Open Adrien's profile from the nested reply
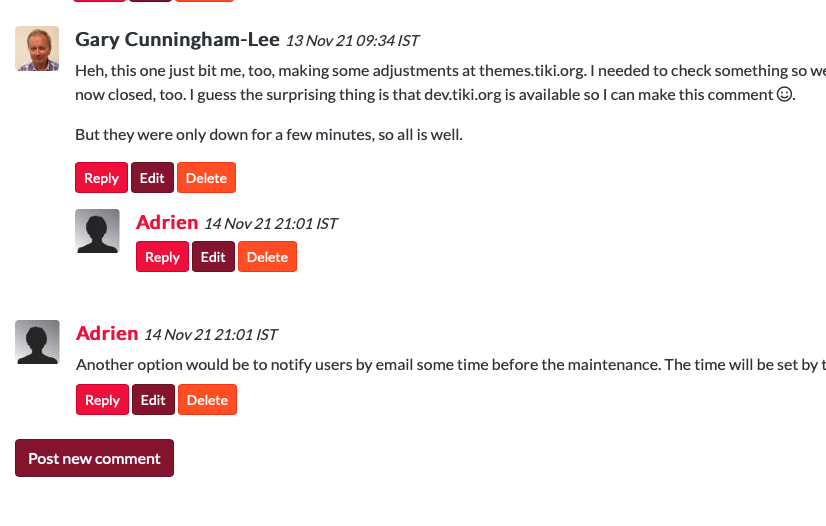 coord(167,222)
